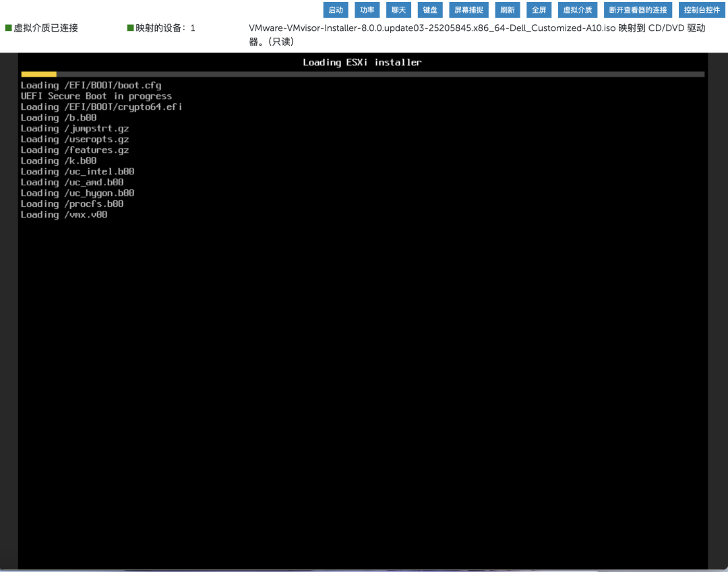Click the Loading /useropts.gz line
The image size is (728, 572).
(75, 139)
